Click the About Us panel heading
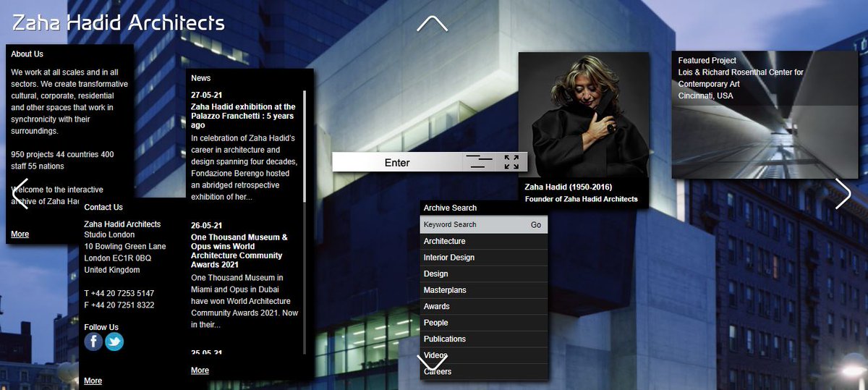Image resolution: width=868 pixels, height=390 pixels. point(27,54)
